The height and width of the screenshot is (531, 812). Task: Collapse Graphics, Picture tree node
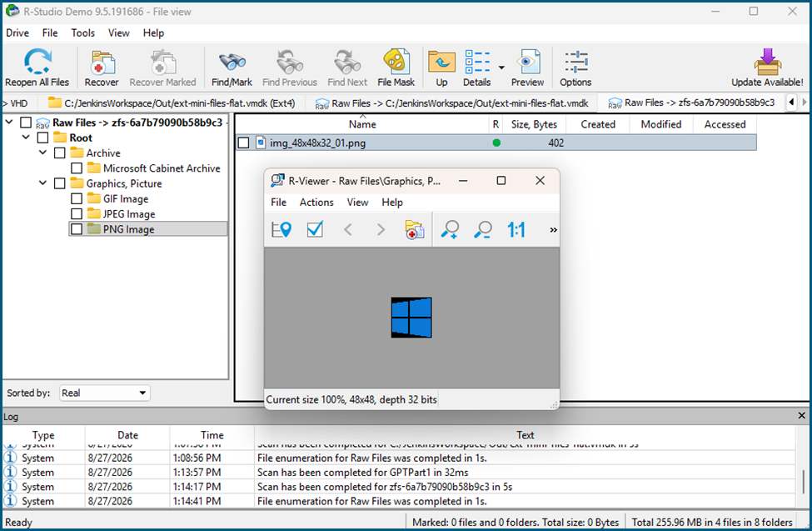point(43,183)
